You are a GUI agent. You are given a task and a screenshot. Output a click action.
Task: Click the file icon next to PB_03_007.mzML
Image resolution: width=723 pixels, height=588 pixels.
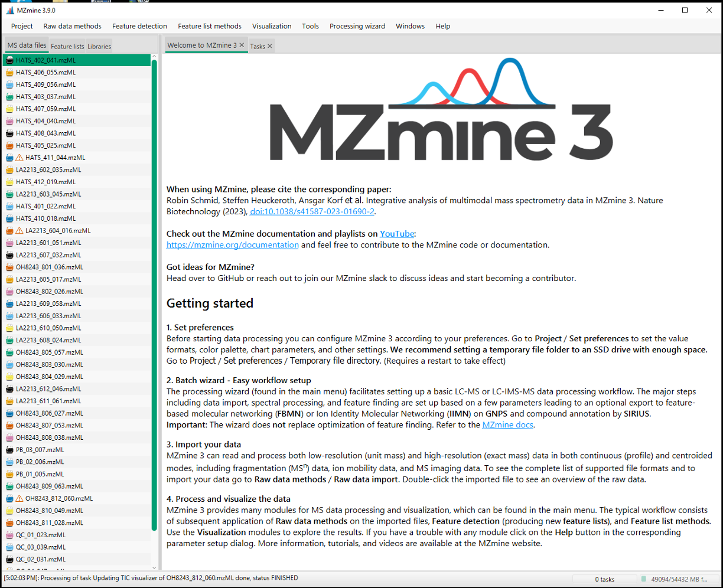tap(9, 450)
